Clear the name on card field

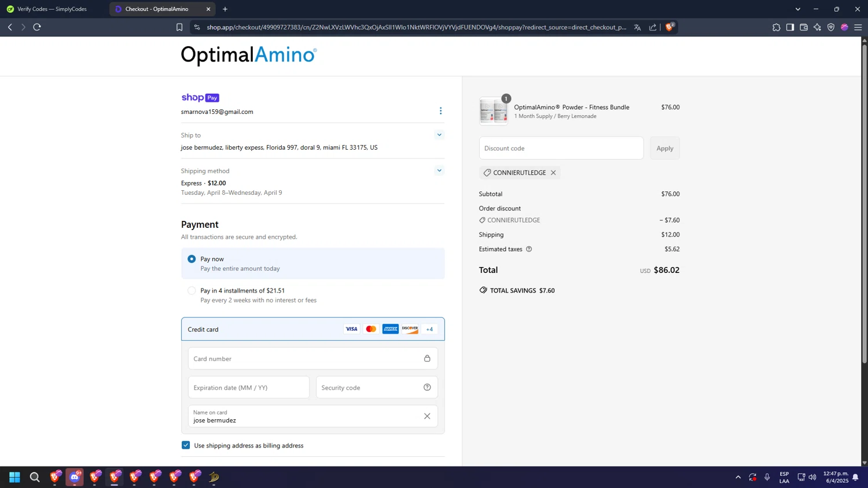[427, 416]
